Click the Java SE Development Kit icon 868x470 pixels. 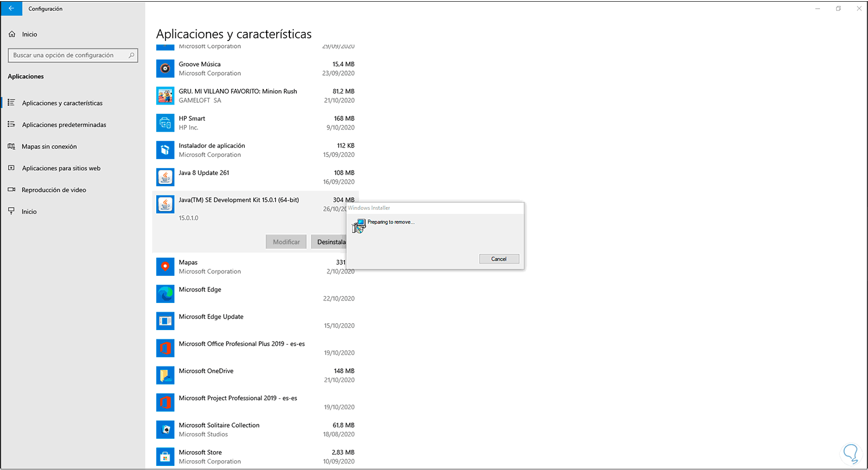[165, 205]
